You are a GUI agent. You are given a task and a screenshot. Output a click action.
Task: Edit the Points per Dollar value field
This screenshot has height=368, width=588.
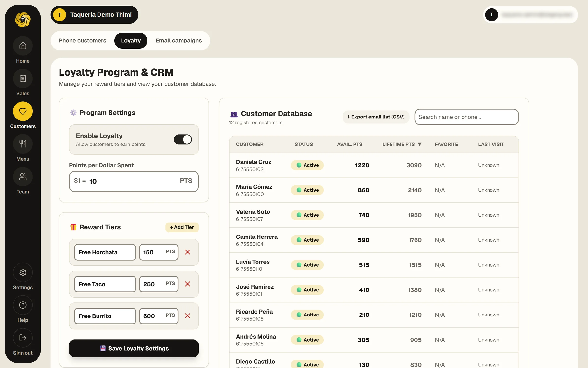pos(134,182)
